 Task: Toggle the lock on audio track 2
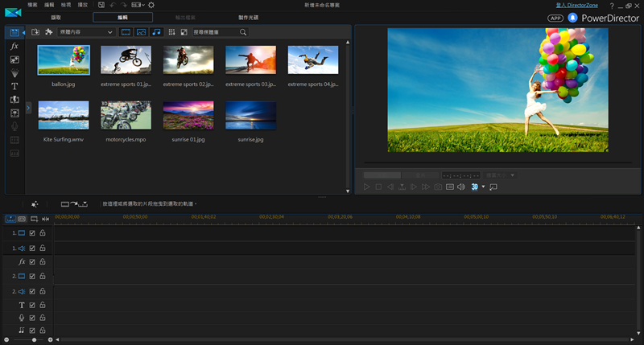43,291
